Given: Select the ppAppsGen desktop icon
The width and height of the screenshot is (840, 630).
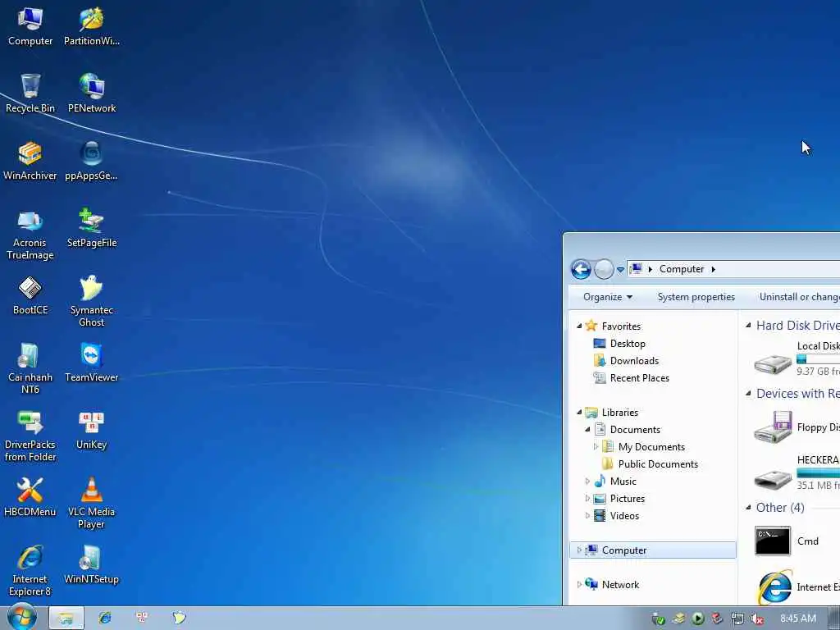Looking at the screenshot, I should (91, 162).
